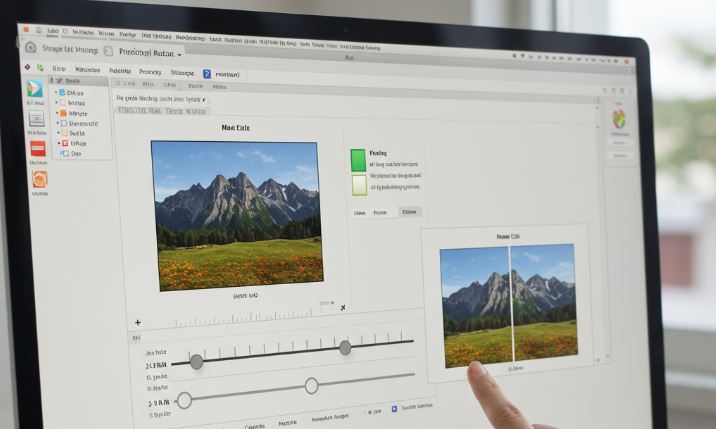Click the large mountain photo preview
Viewport: 716px width, 429px height.
click(x=237, y=216)
